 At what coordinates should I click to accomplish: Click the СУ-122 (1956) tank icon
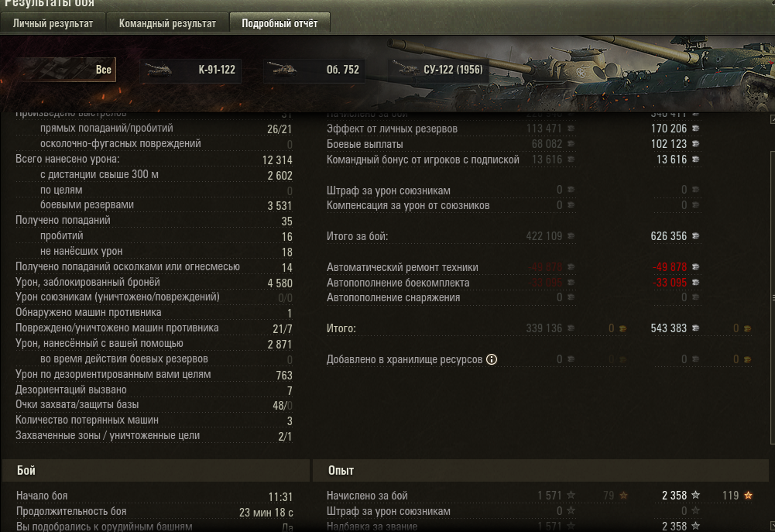406,69
